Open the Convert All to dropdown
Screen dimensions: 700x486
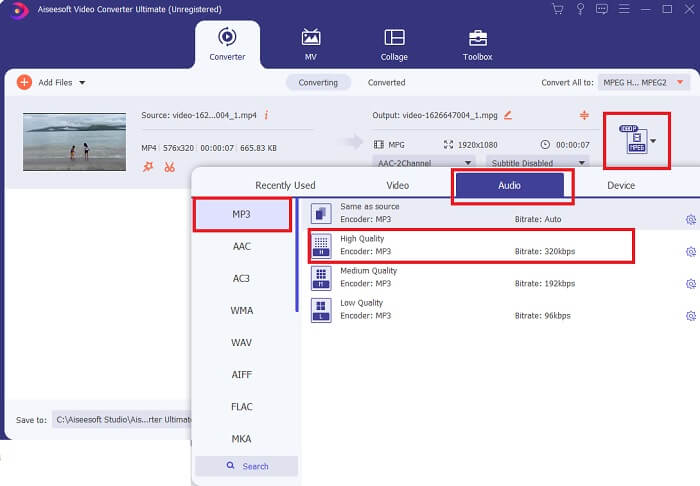[643, 83]
